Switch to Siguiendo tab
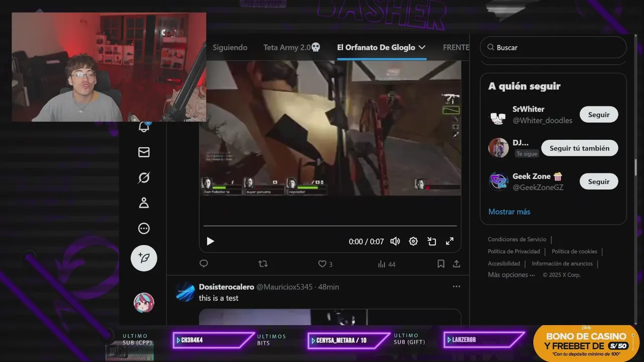Screen dimensions: 644x362 (230, 47)
